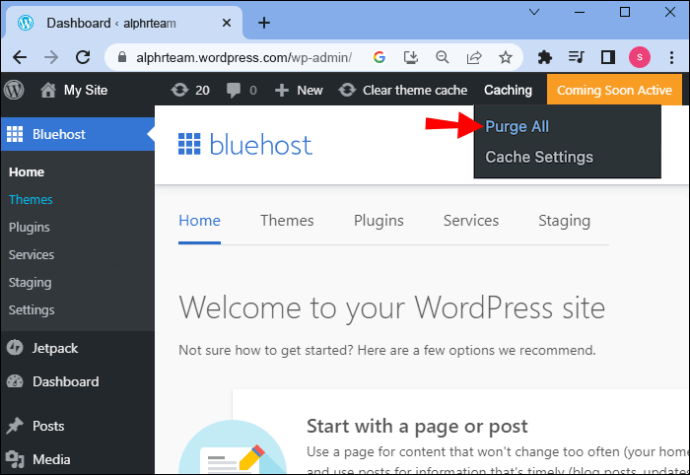The image size is (690, 475).
Task: Switch to the Plugins tab
Action: click(x=378, y=221)
